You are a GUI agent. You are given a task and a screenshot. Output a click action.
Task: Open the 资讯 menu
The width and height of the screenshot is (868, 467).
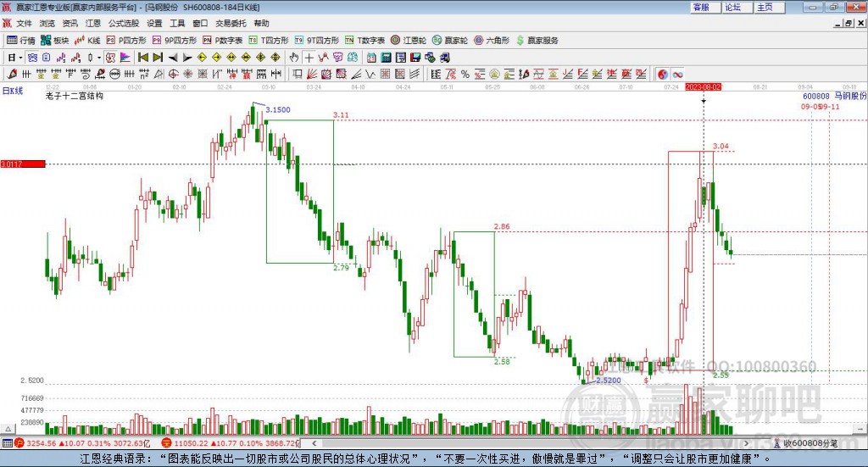pyautogui.click(x=70, y=23)
